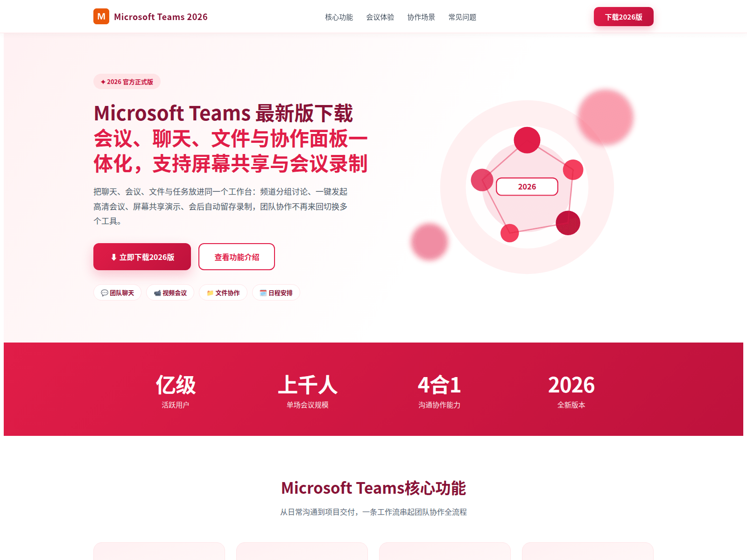Click subtitle 从日常沟通到项目交付
The width and height of the screenshot is (747, 560).
tap(373, 512)
